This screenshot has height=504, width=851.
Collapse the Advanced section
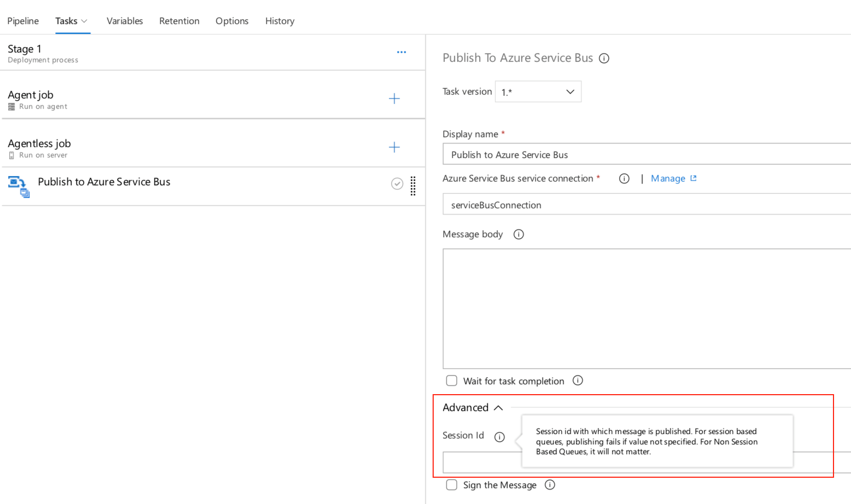click(x=498, y=407)
